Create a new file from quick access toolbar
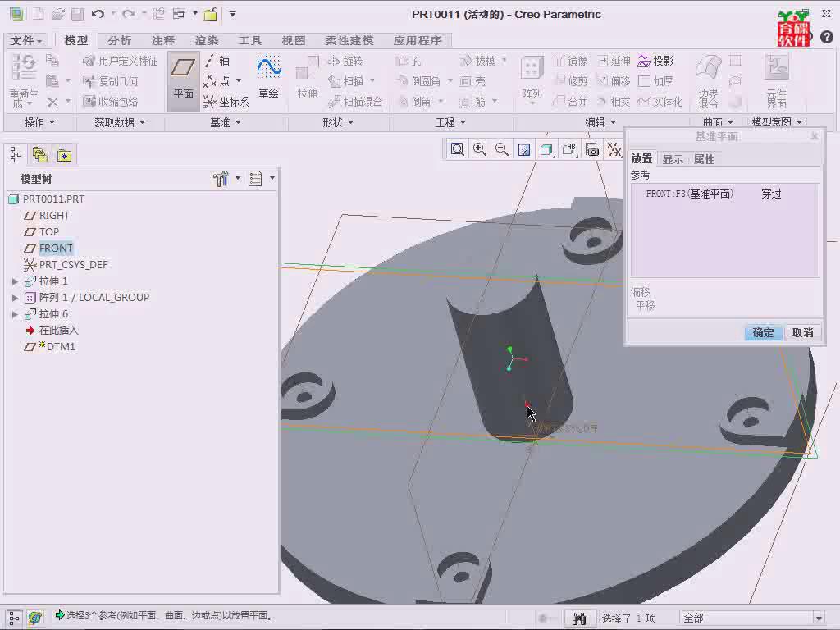This screenshot has height=630, width=840. pos(39,14)
